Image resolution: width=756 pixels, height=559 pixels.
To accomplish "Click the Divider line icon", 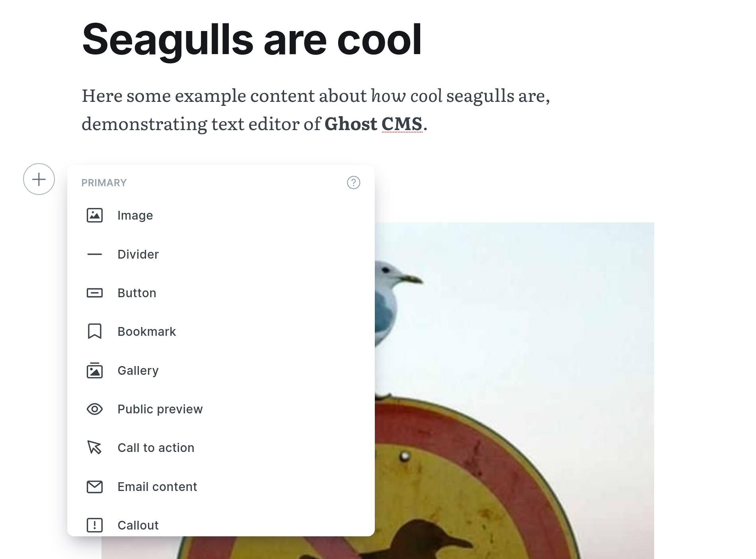I will pyautogui.click(x=95, y=254).
